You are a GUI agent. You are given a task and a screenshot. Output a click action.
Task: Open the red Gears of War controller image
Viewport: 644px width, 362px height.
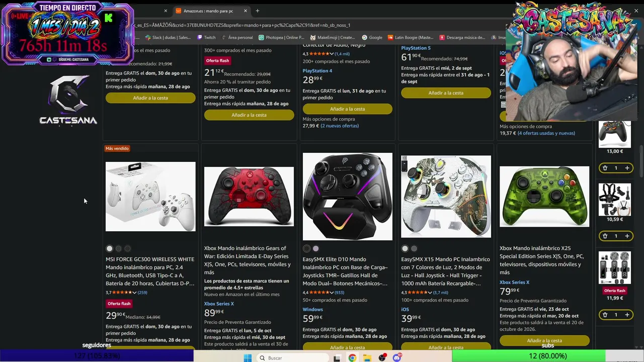249,197
